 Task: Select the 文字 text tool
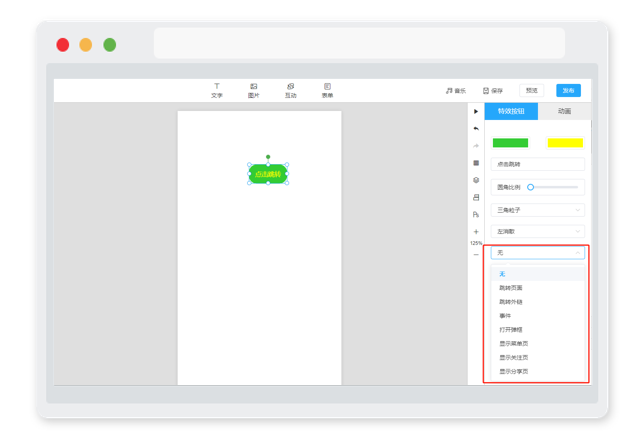click(x=217, y=91)
